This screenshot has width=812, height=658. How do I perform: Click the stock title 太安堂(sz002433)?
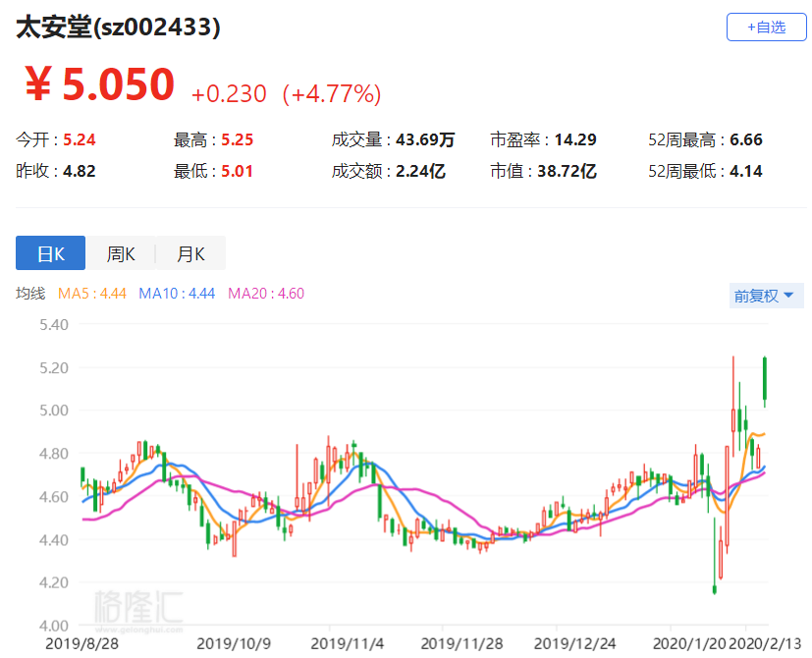pos(118,27)
